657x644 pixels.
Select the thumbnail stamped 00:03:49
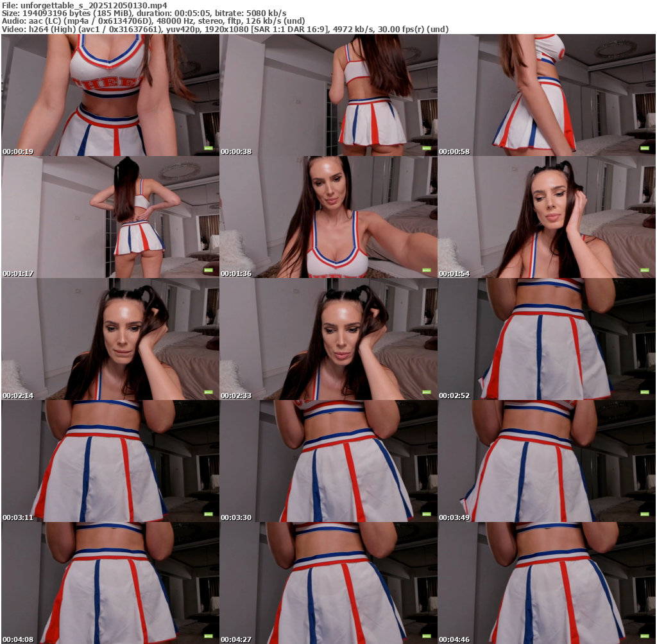pyautogui.click(x=547, y=461)
